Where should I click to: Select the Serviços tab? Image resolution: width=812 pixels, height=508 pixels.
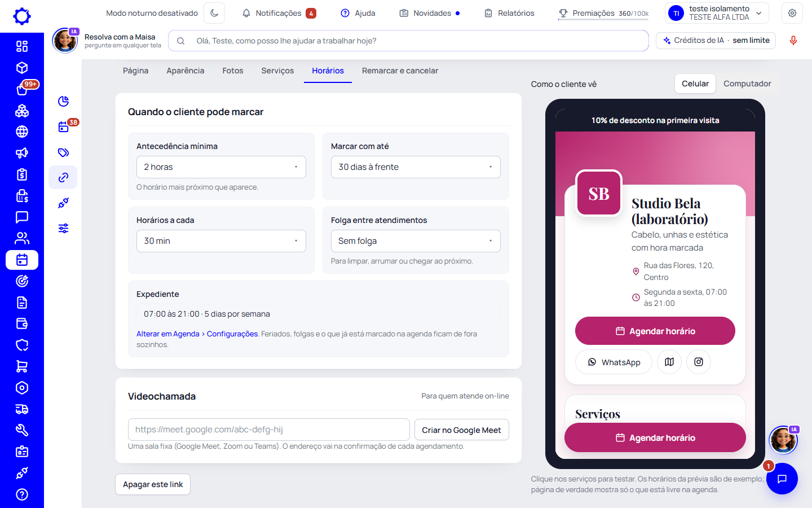click(x=277, y=71)
